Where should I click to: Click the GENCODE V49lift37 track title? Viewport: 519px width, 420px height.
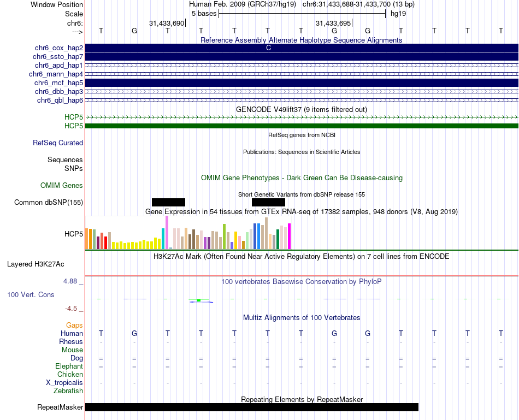coord(301,109)
